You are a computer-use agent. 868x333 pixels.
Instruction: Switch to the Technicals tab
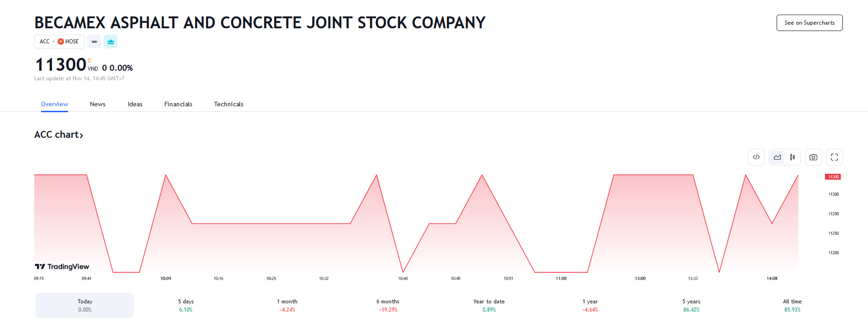(x=228, y=104)
